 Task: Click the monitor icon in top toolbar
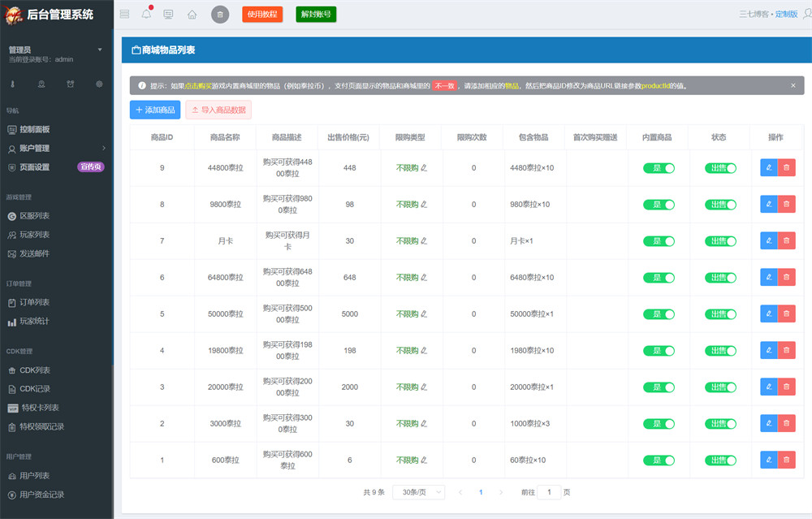pos(168,14)
